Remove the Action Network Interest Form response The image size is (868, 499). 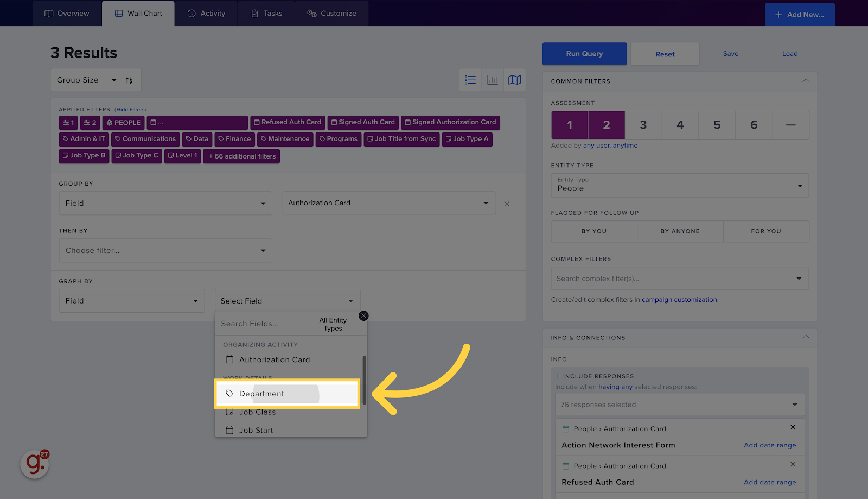tap(793, 427)
